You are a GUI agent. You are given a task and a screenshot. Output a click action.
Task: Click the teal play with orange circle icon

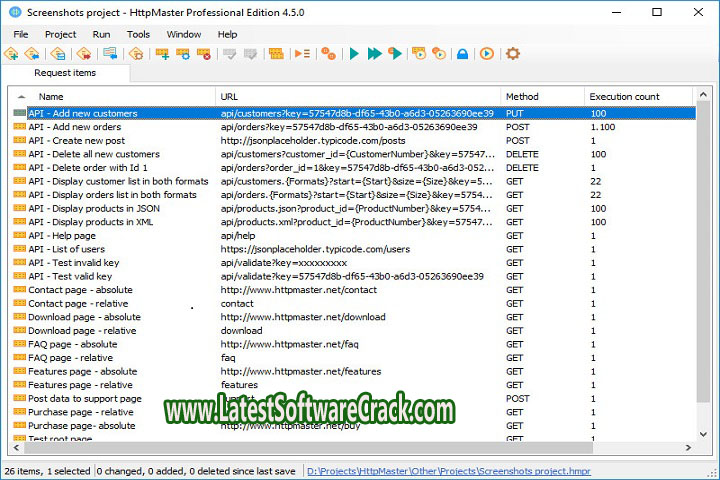click(x=395, y=54)
